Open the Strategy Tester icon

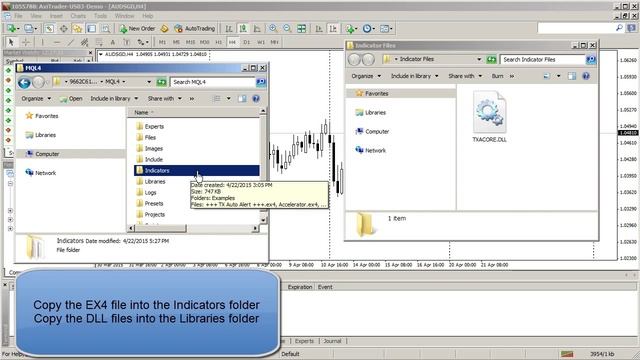106,29
